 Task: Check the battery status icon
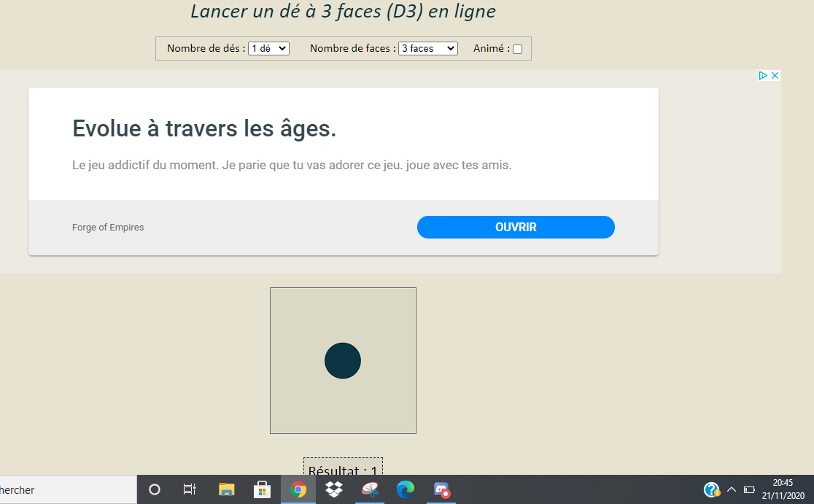(749, 489)
